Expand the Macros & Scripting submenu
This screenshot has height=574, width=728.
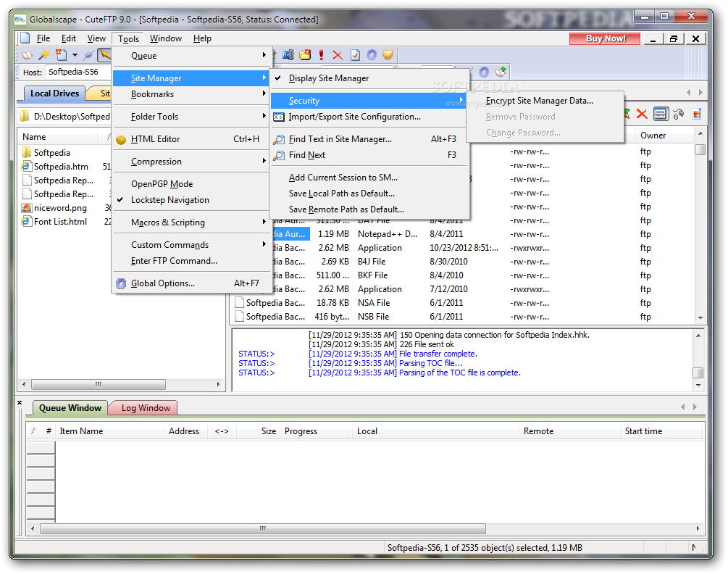191,222
